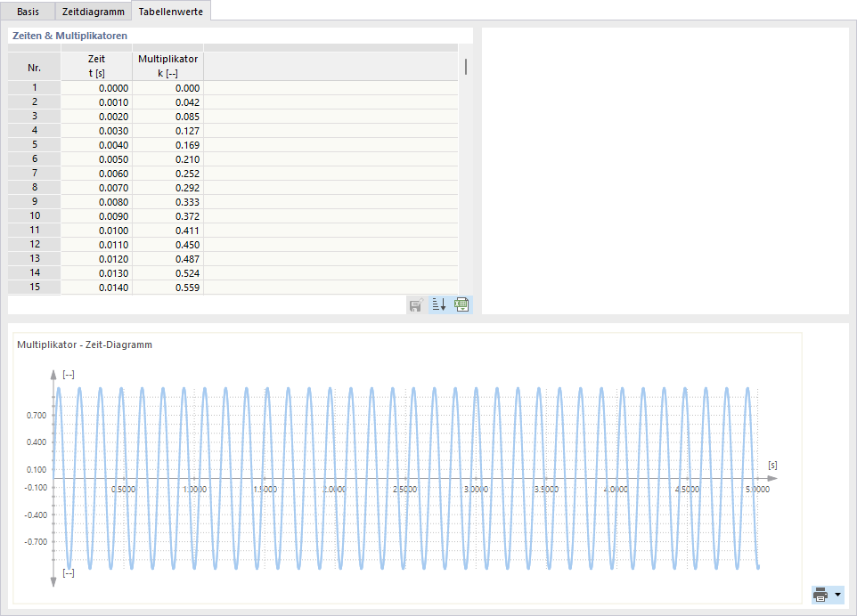This screenshot has height=616, width=857.
Task: Click the diagram print icon
Action: [820, 594]
